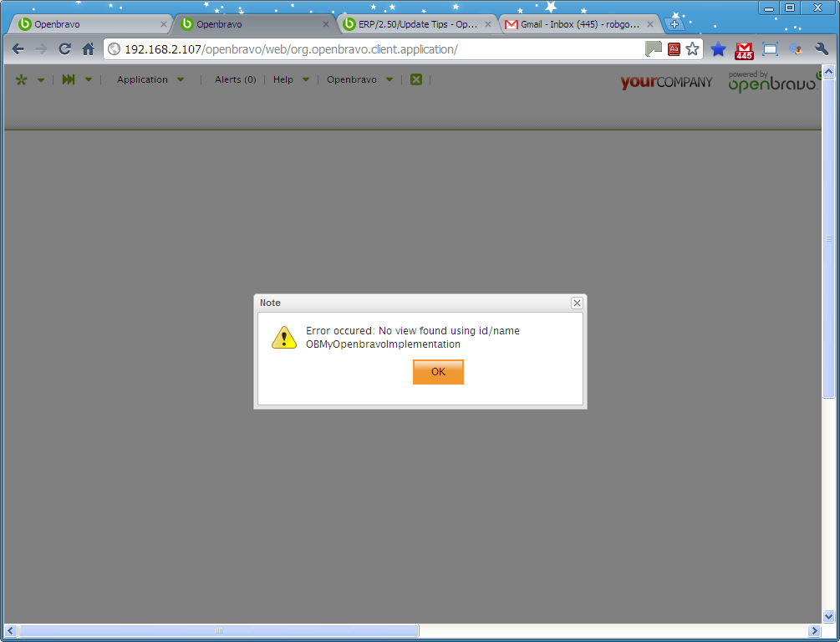Click the green quick launch arrow icon
Screen dimensions: 840x642
(x=69, y=80)
